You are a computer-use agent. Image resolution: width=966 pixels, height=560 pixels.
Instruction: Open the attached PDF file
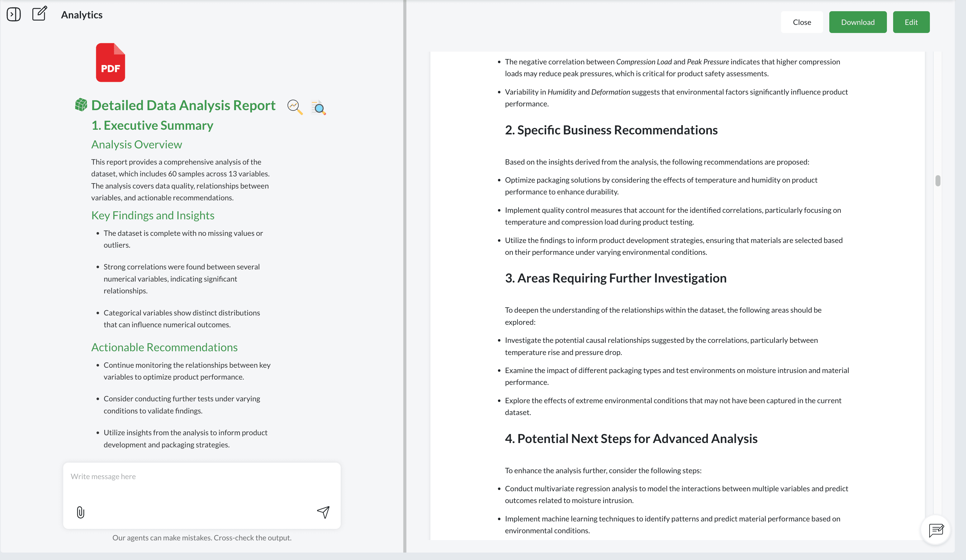pos(111,63)
